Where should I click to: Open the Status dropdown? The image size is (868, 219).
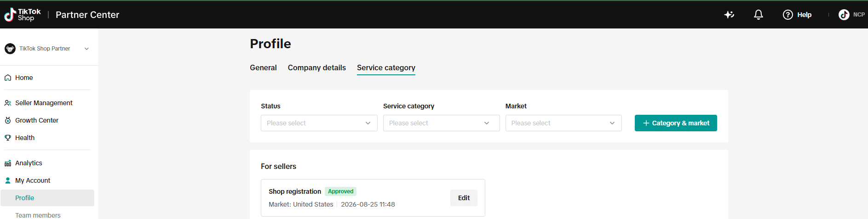tap(319, 123)
